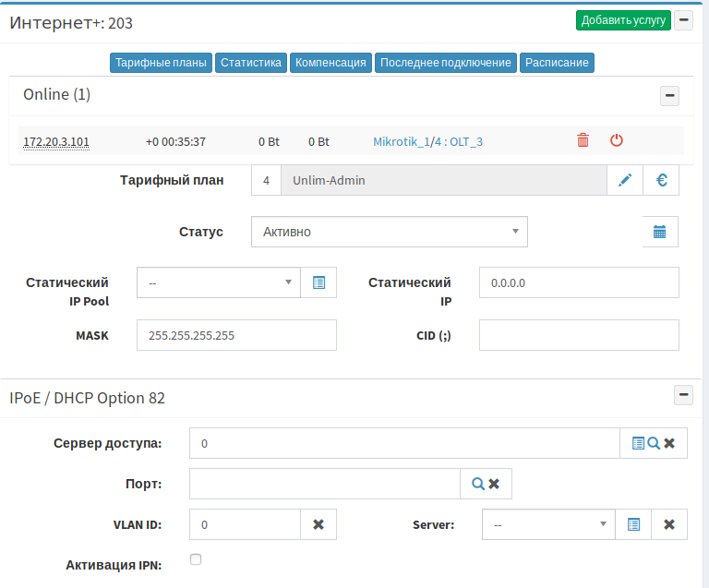Focus the CID (;) input field

[x=579, y=335]
